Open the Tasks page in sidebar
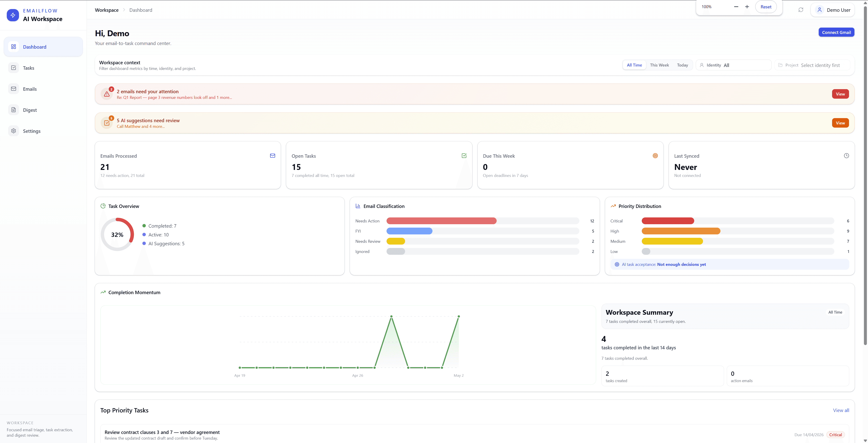Screen dimensions: 868x443 coord(43,68)
